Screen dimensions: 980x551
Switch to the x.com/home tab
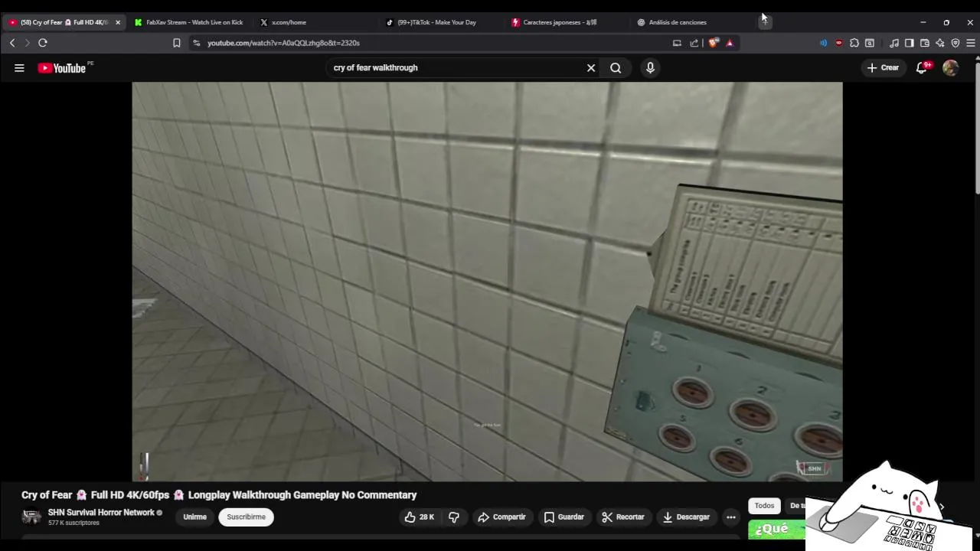(x=315, y=22)
